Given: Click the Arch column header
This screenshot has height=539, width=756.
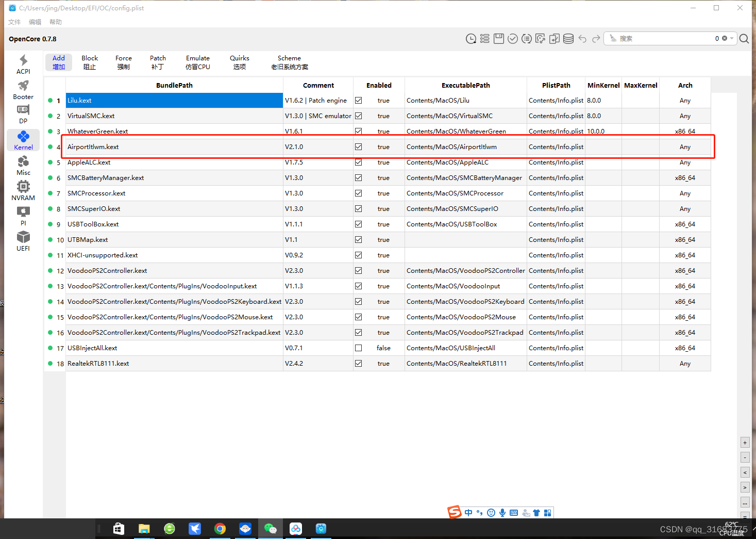Looking at the screenshot, I should point(685,85).
